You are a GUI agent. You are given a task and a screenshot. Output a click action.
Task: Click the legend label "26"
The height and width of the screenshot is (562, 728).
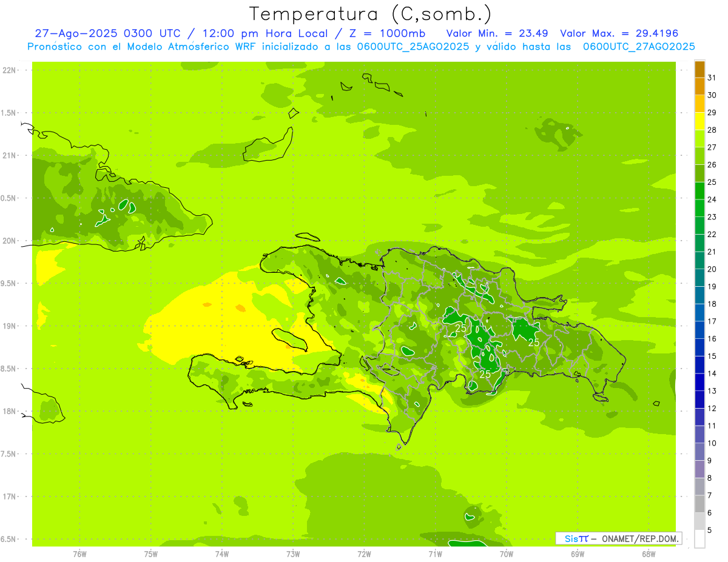[x=712, y=165]
